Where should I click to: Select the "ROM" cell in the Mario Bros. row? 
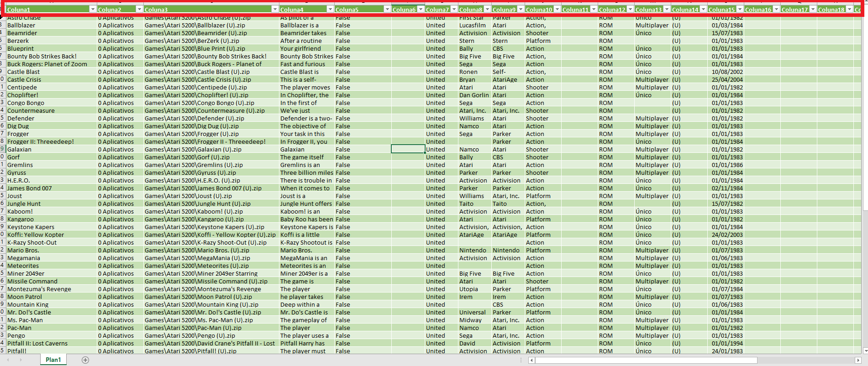616,250
